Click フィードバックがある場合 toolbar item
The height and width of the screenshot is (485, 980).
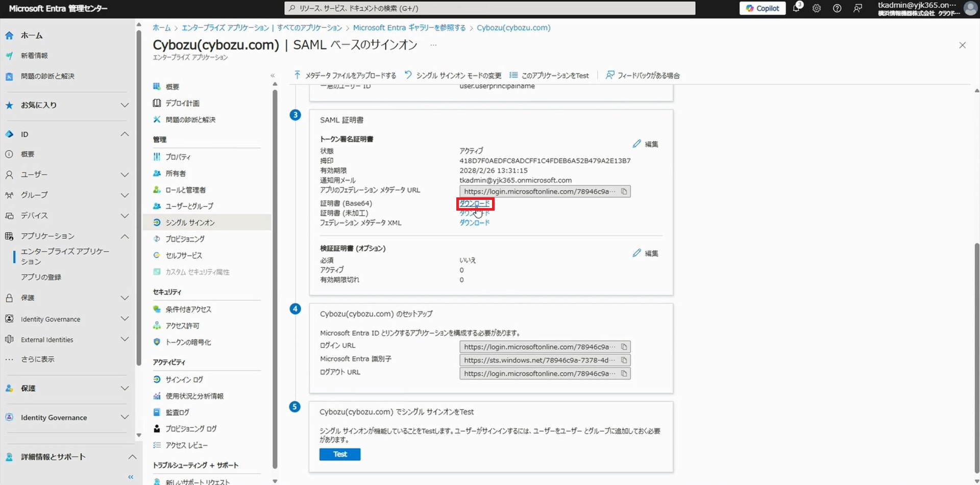pyautogui.click(x=643, y=75)
